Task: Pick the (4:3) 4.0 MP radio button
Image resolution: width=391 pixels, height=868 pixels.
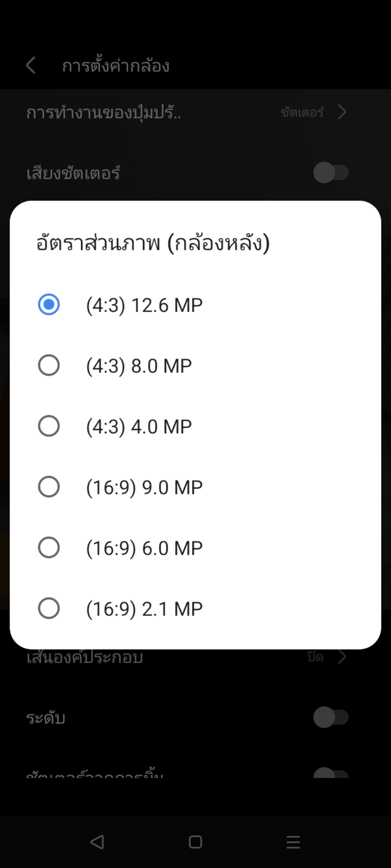Action: pyautogui.click(x=49, y=426)
